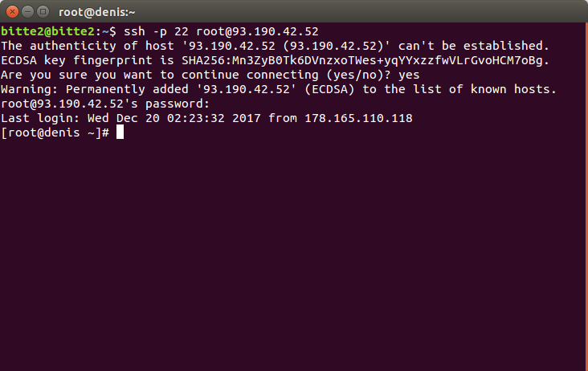
Task: Click the word ECDSA in fingerprint line
Action: pyautogui.click(x=18, y=60)
